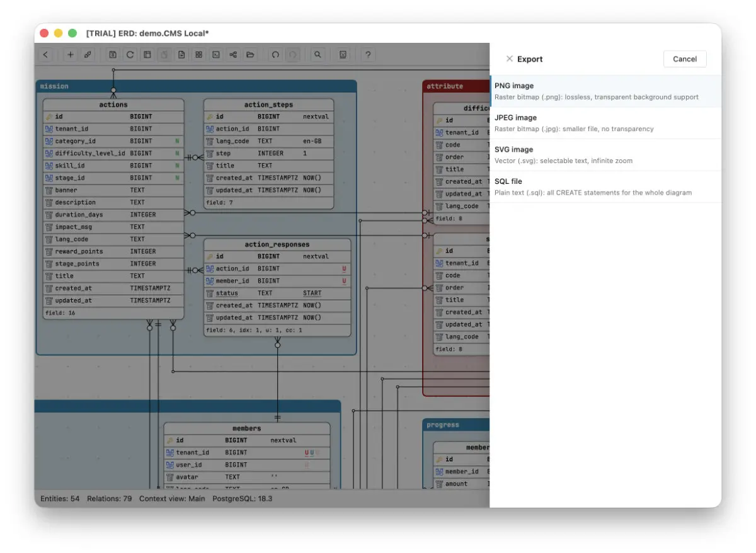This screenshot has width=756, height=553.
Task: Click foreign key icon beside user_id in members
Action: [x=170, y=465]
